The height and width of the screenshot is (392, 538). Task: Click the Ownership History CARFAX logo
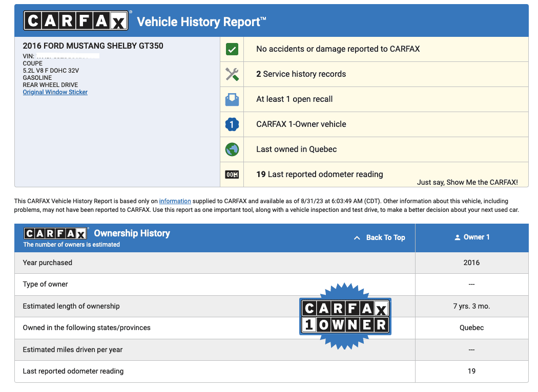[55, 233]
